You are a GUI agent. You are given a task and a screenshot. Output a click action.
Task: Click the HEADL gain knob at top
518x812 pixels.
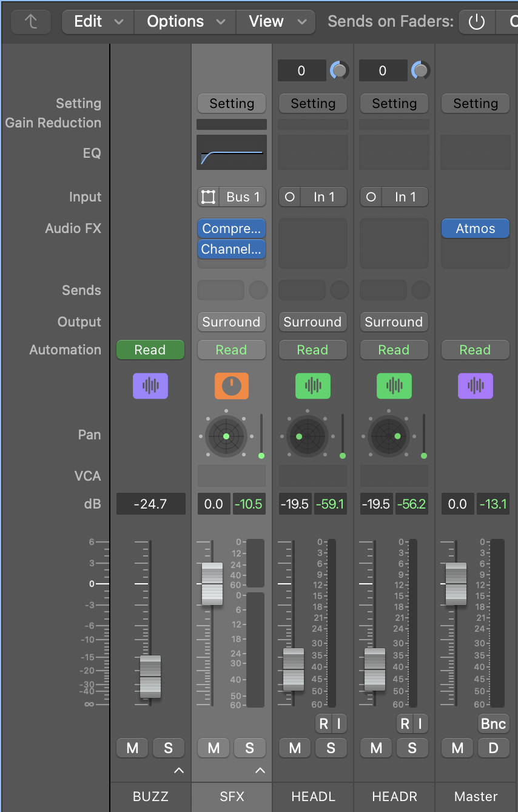point(339,71)
